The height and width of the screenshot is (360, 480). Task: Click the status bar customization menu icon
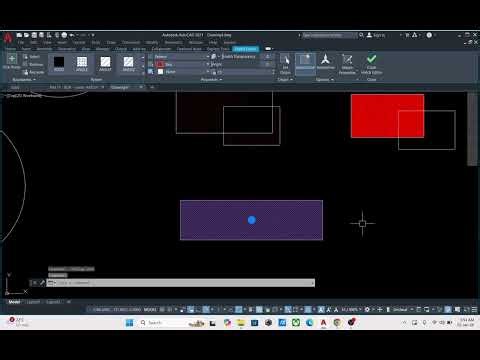(x=474, y=310)
